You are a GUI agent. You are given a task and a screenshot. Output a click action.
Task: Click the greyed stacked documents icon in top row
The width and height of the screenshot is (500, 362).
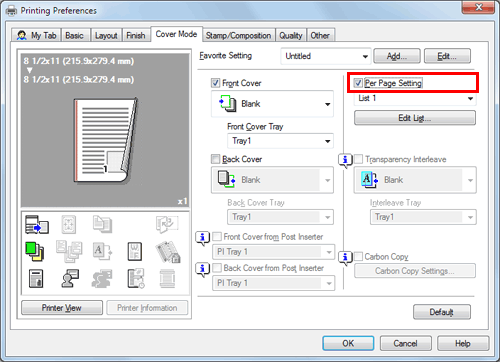tap(102, 224)
